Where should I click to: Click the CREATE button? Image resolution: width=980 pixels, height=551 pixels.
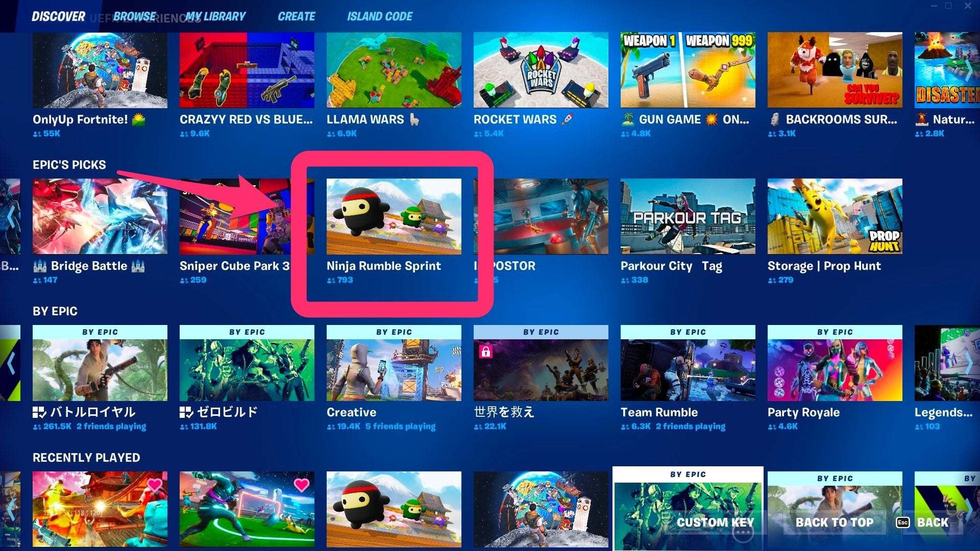coord(296,17)
